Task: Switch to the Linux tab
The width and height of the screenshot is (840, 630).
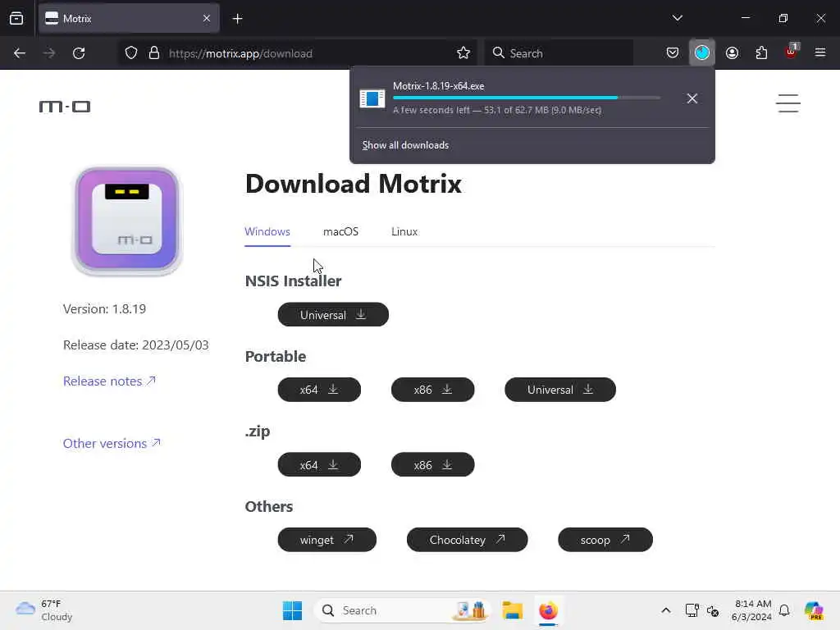Action: click(x=404, y=232)
